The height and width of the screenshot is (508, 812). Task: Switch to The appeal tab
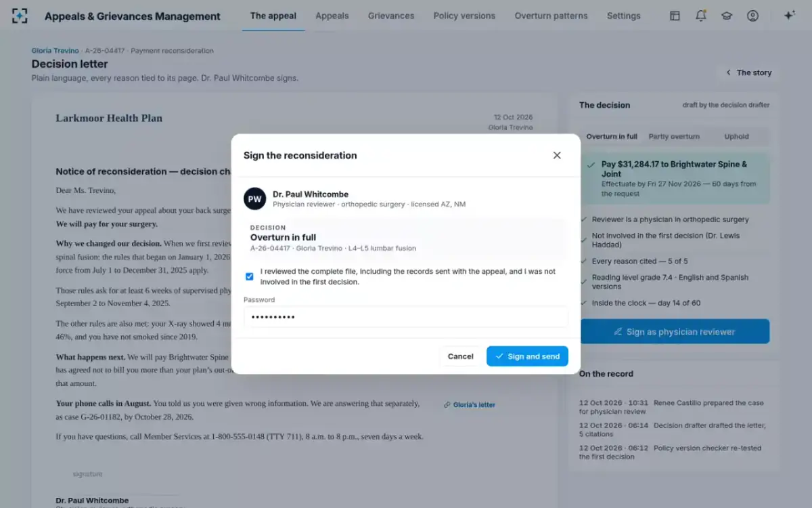coord(273,16)
